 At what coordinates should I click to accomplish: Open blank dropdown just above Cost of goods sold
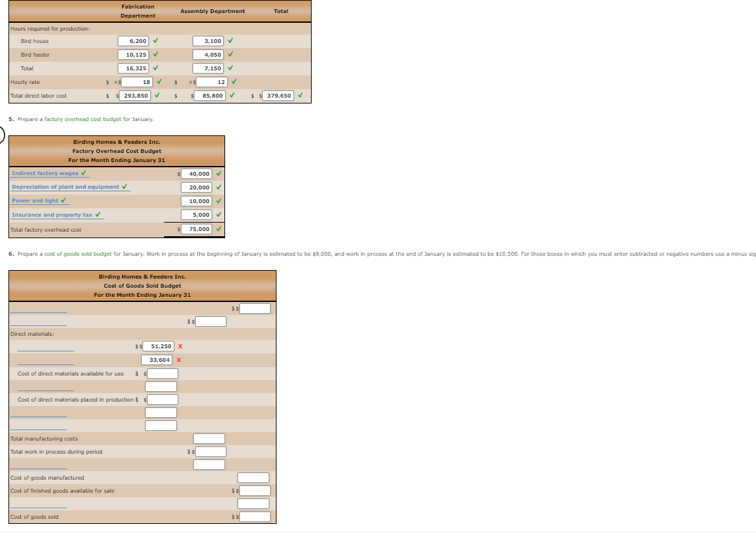[x=38, y=504]
